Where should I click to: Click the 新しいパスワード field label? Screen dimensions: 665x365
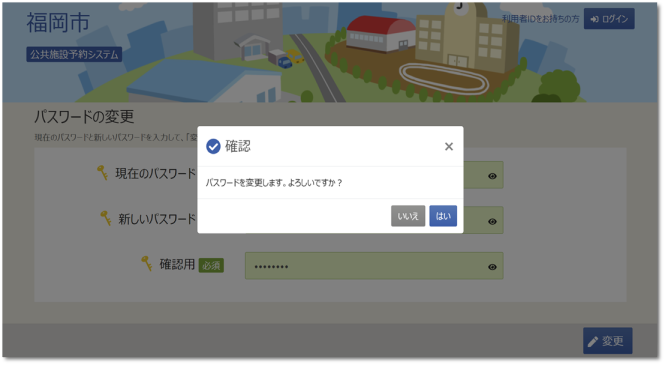pyautogui.click(x=157, y=219)
